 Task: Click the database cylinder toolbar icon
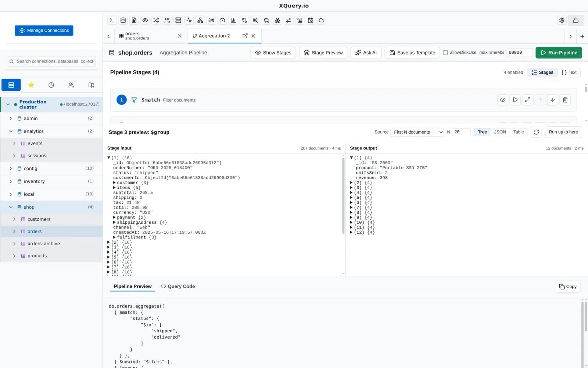point(123,20)
